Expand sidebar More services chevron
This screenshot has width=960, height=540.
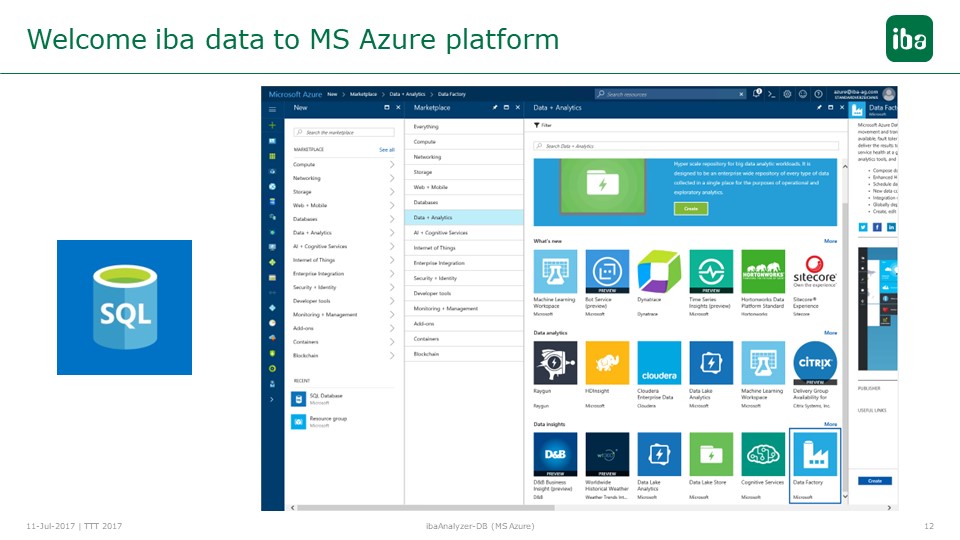pos(272,400)
